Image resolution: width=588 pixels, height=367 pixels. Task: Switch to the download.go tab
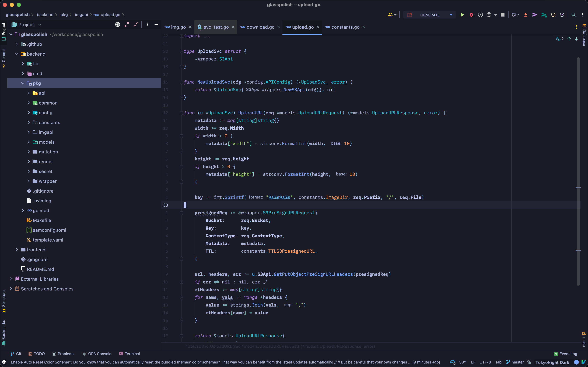click(260, 27)
